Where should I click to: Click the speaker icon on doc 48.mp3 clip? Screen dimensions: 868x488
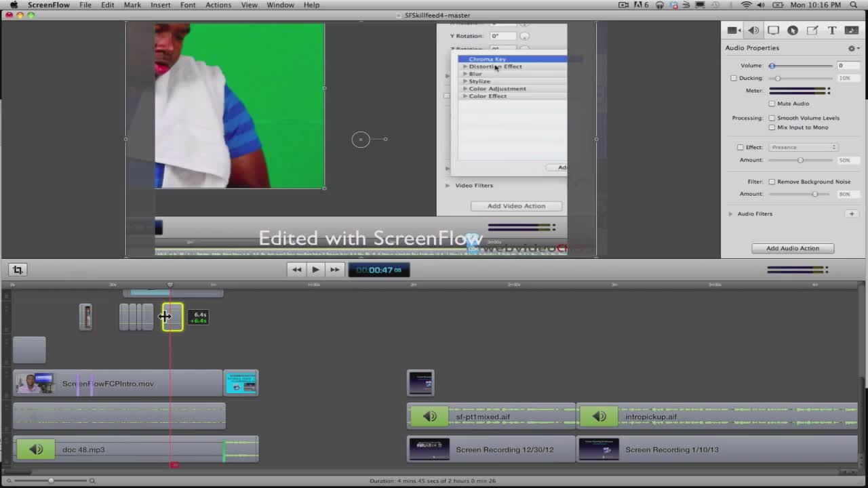[x=36, y=449]
